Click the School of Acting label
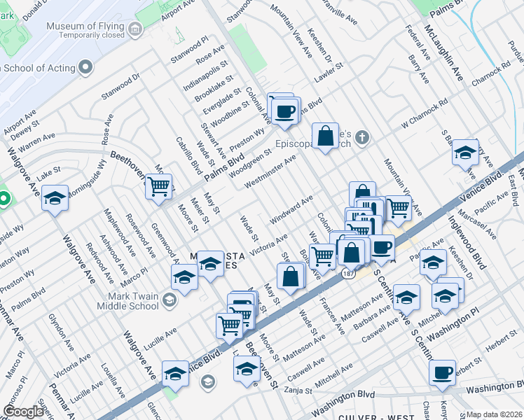 click(38, 68)
